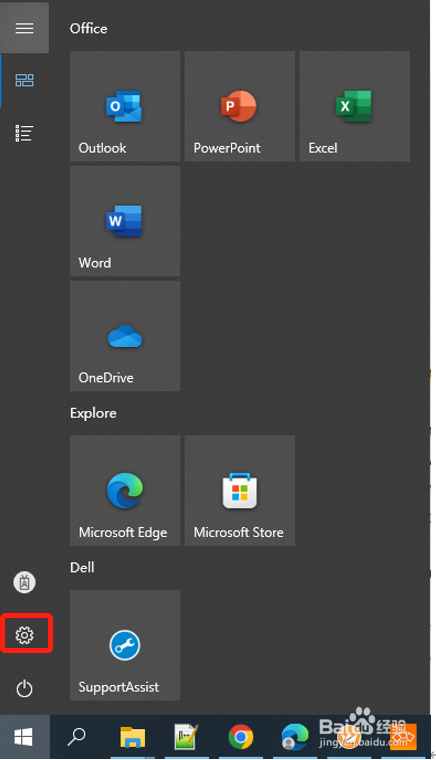436x760 pixels.
Task: Launch Word from the Office group
Action: click(x=125, y=221)
